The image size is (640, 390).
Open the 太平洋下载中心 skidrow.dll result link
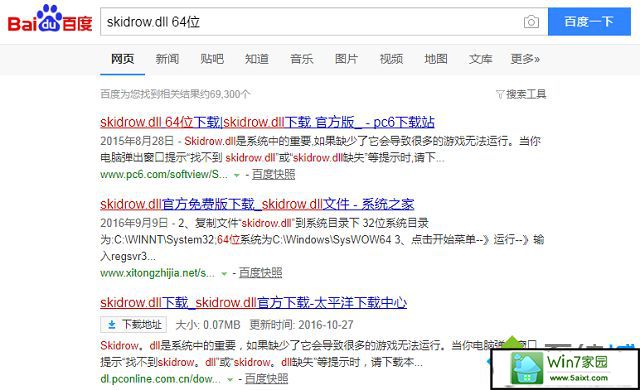coord(253,303)
